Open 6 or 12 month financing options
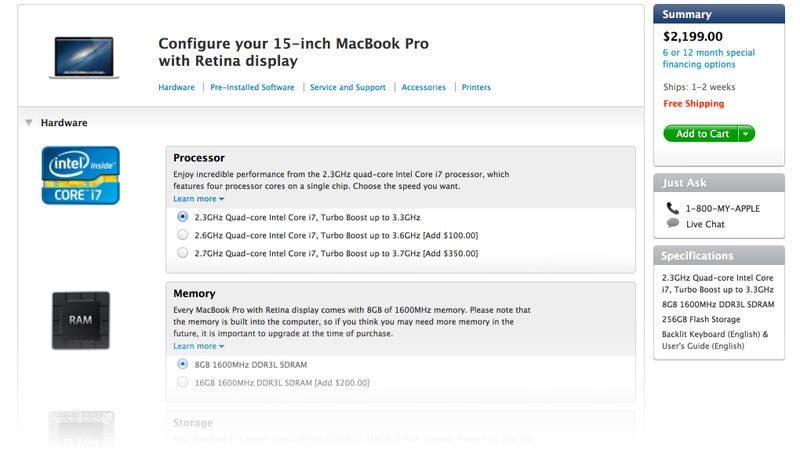Screen dimensions: 800x450 pyautogui.click(x=708, y=58)
